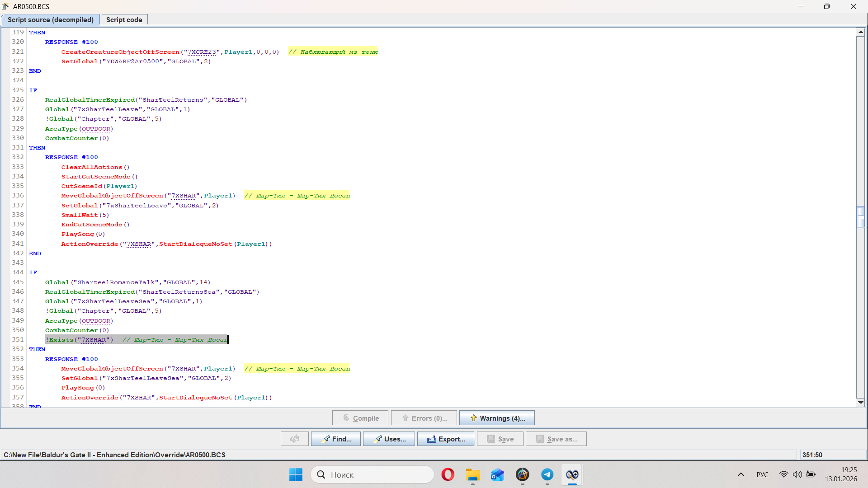Click the Export button
This screenshot has height=488, width=868.
445,439
